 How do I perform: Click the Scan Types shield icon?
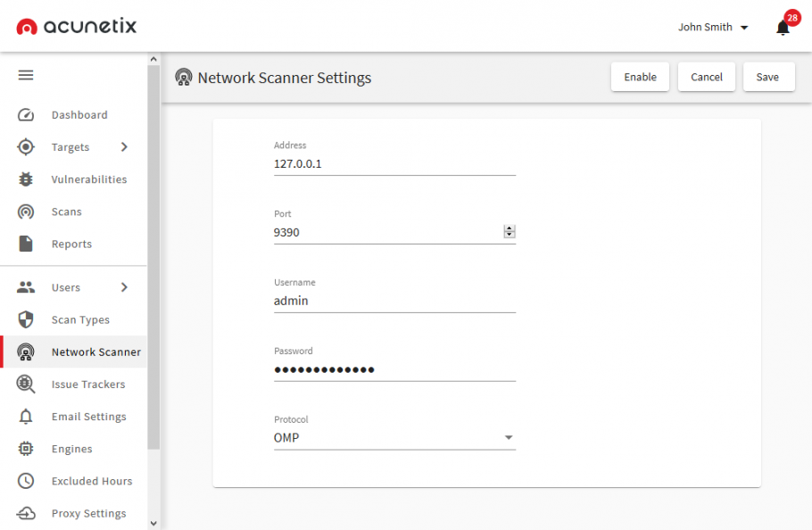pos(26,319)
